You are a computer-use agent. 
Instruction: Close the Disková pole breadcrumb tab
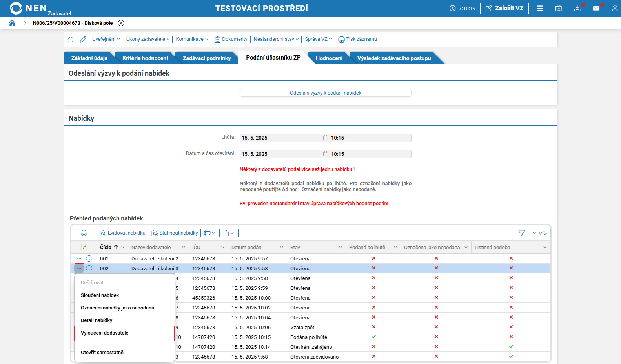[121, 23]
